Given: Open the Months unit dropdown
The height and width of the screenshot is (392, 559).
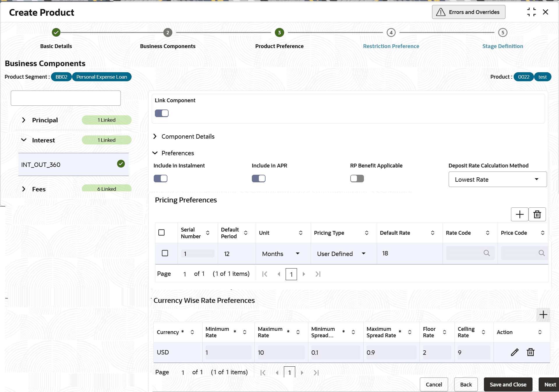Looking at the screenshot, I should [281, 254].
